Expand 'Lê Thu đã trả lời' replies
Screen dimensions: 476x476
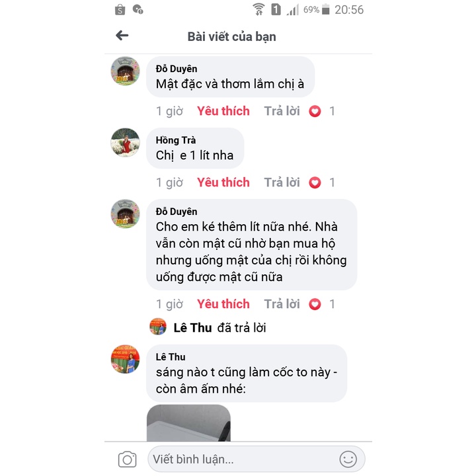(208, 327)
